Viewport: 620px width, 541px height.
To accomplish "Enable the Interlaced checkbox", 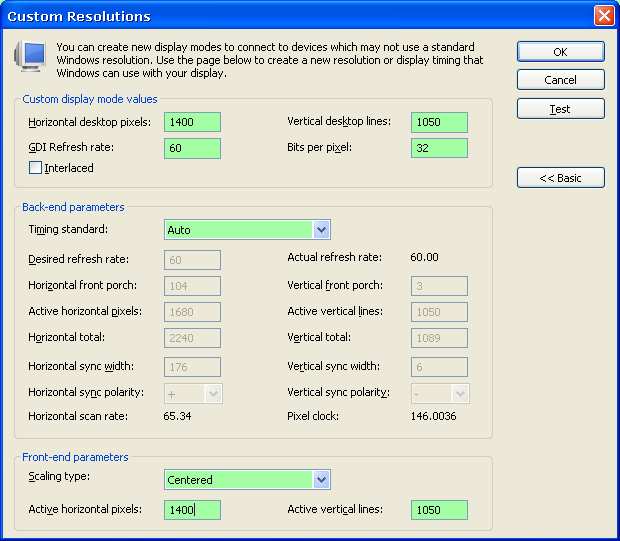I will [x=35, y=168].
